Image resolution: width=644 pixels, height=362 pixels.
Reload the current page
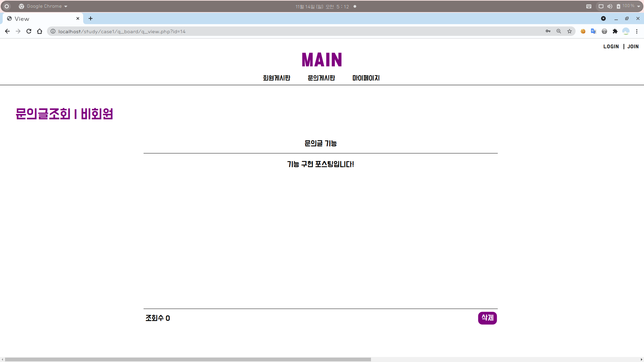[x=29, y=31]
